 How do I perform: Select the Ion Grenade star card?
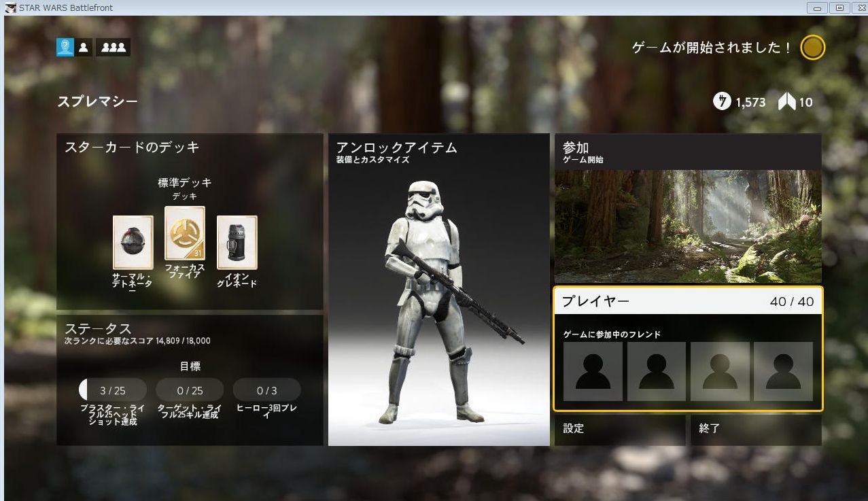pyautogui.click(x=237, y=242)
